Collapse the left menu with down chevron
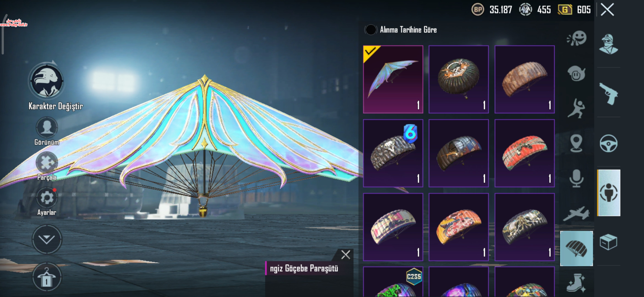 (47, 239)
